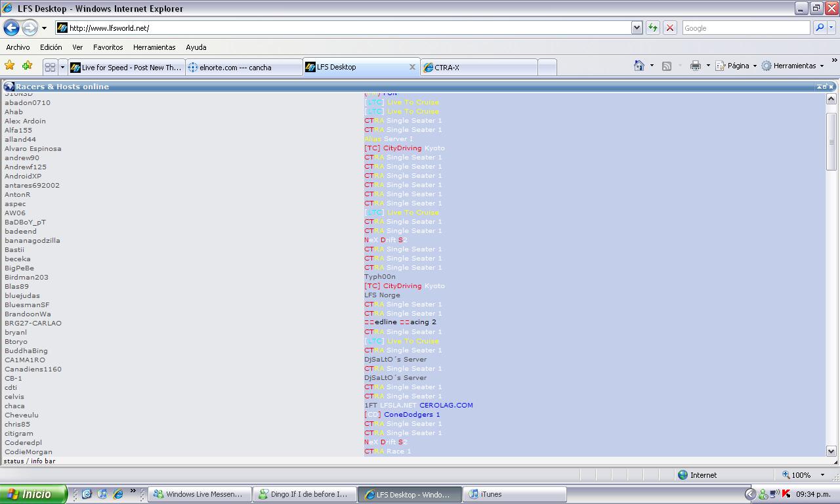Click the racer bananagodzilla in the list
The height and width of the screenshot is (504, 840).
tap(32, 240)
